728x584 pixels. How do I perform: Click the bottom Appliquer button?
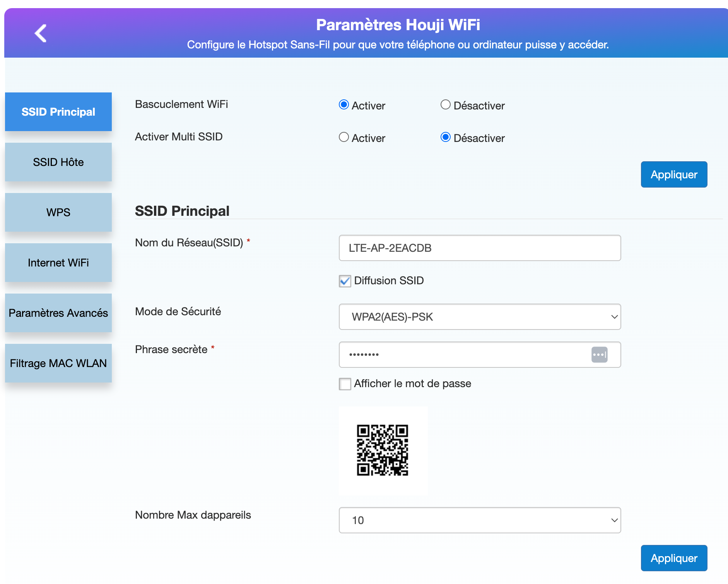(674, 558)
